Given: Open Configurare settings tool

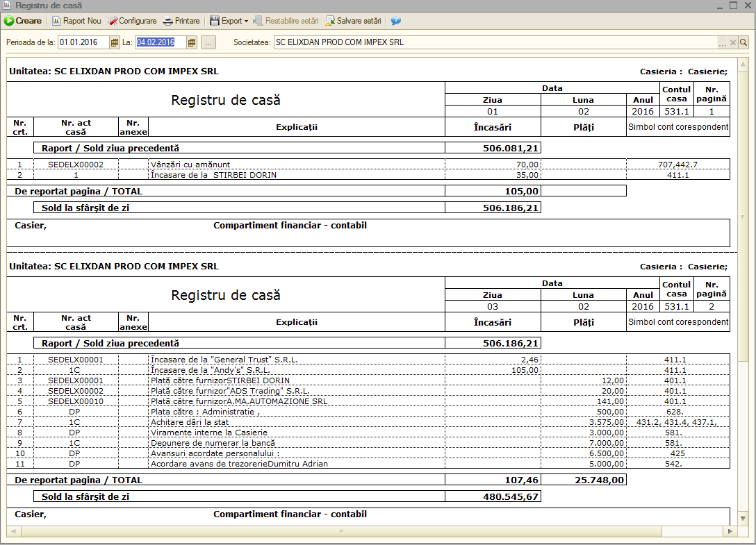Looking at the screenshot, I should point(132,21).
